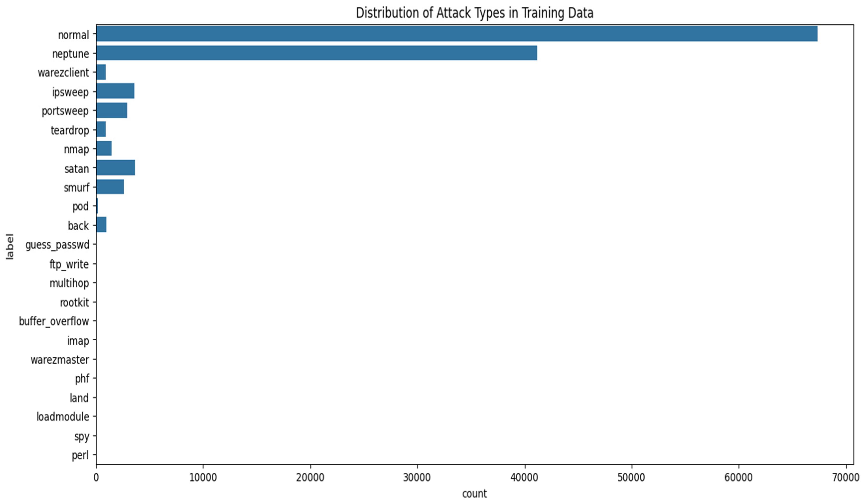Click the 10000 tick label
866x504 pixels.
(x=203, y=478)
